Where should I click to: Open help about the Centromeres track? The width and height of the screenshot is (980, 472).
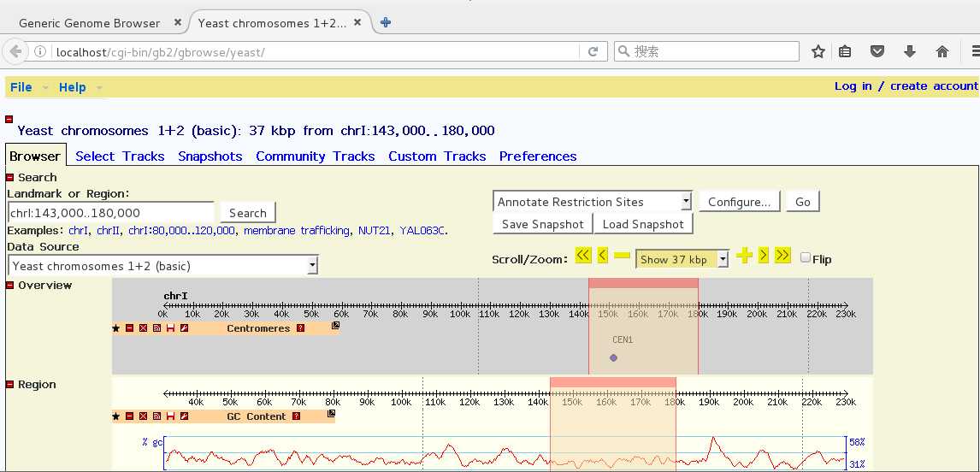tap(301, 328)
